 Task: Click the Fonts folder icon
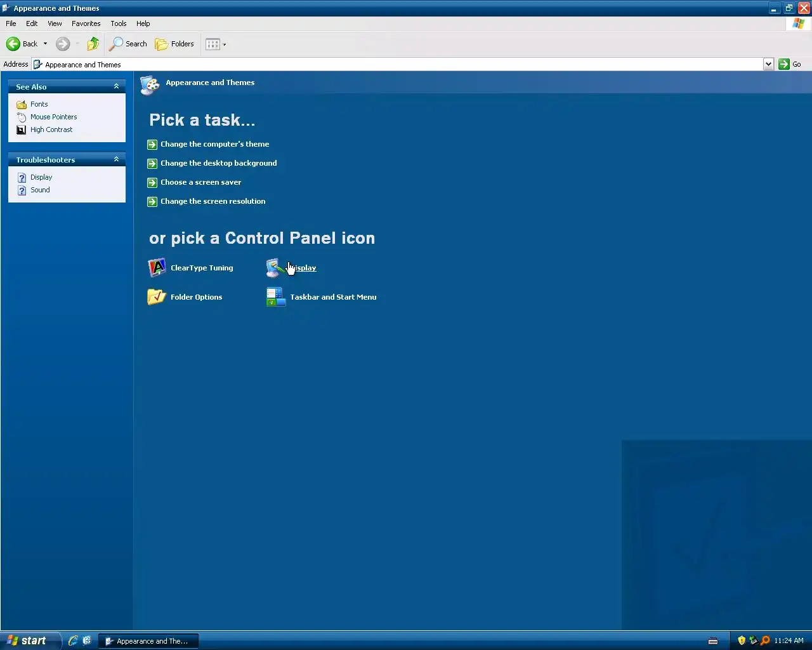22,104
